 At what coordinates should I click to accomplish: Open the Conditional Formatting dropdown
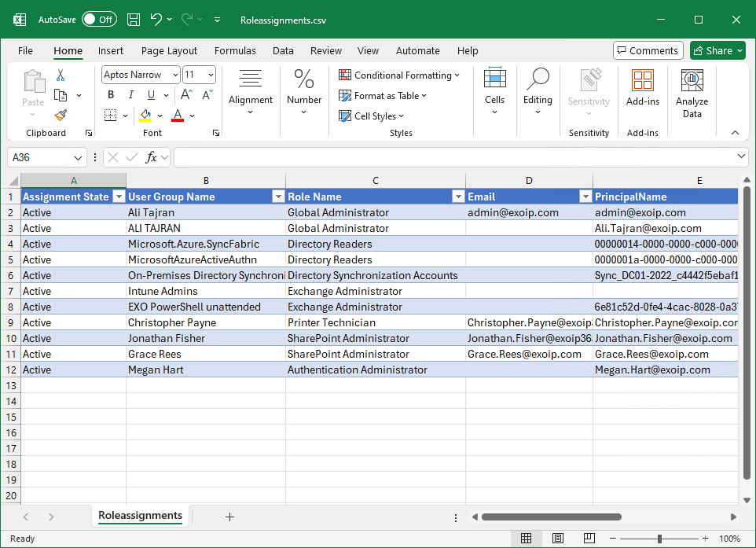[399, 75]
